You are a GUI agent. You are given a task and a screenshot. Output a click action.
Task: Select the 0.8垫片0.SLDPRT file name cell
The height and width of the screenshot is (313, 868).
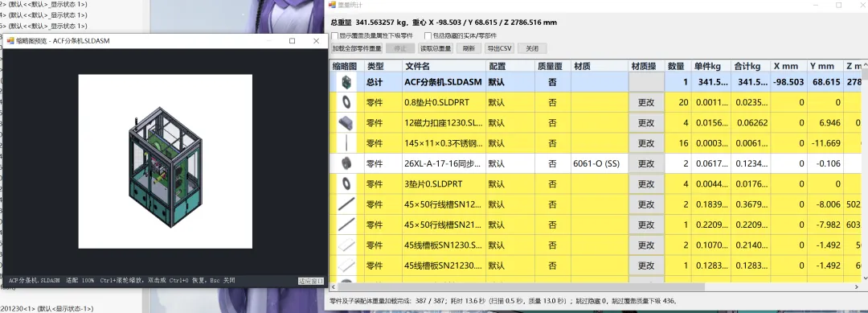click(444, 102)
